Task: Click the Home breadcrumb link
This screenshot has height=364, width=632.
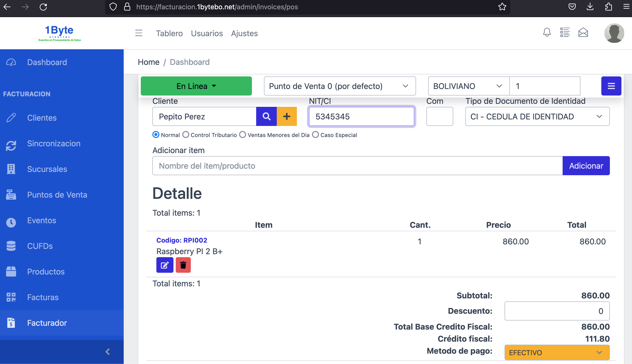Action: [x=148, y=62]
